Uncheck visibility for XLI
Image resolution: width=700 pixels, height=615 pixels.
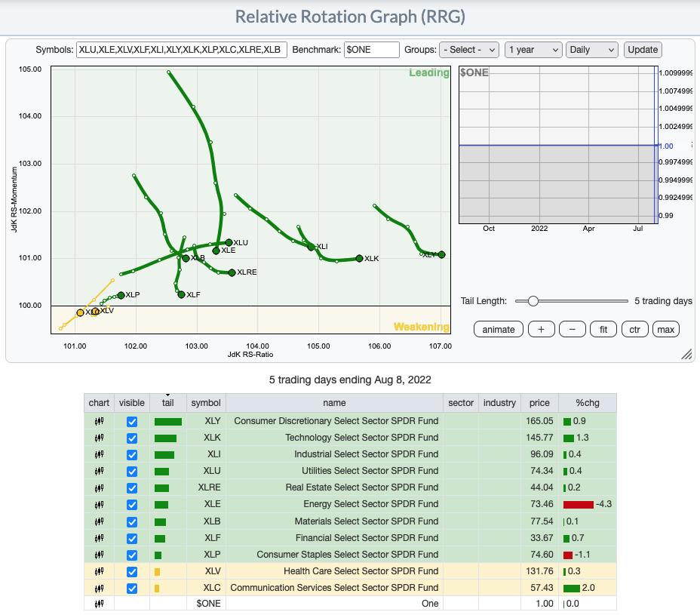[x=132, y=455]
